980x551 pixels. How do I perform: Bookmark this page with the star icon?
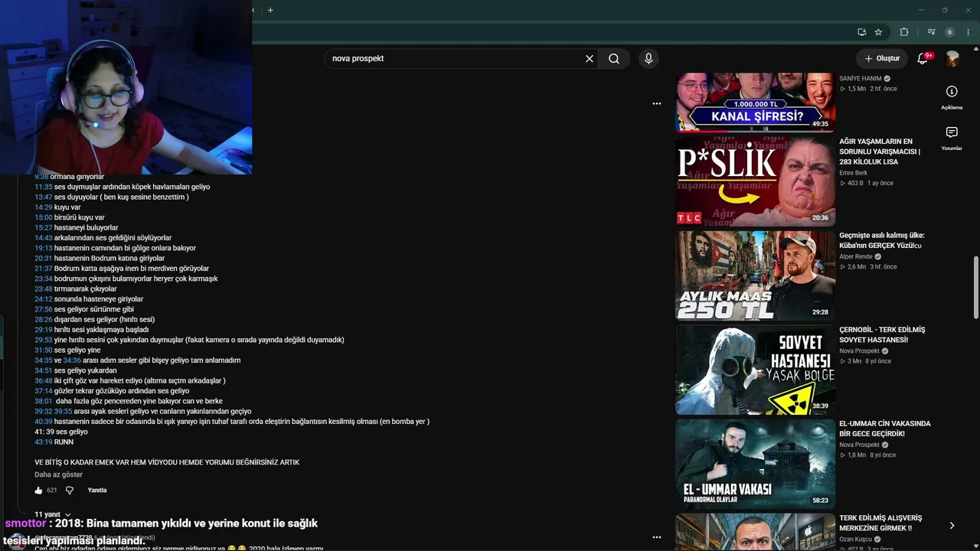coord(878,32)
